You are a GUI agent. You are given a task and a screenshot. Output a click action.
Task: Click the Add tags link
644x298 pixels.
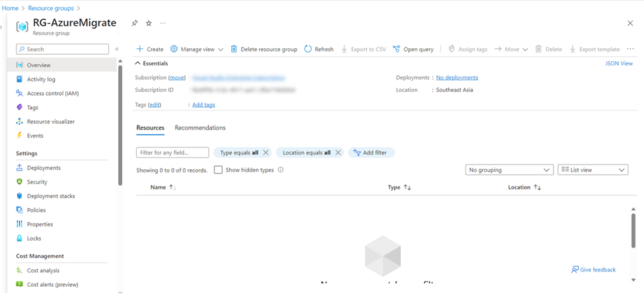tap(203, 105)
